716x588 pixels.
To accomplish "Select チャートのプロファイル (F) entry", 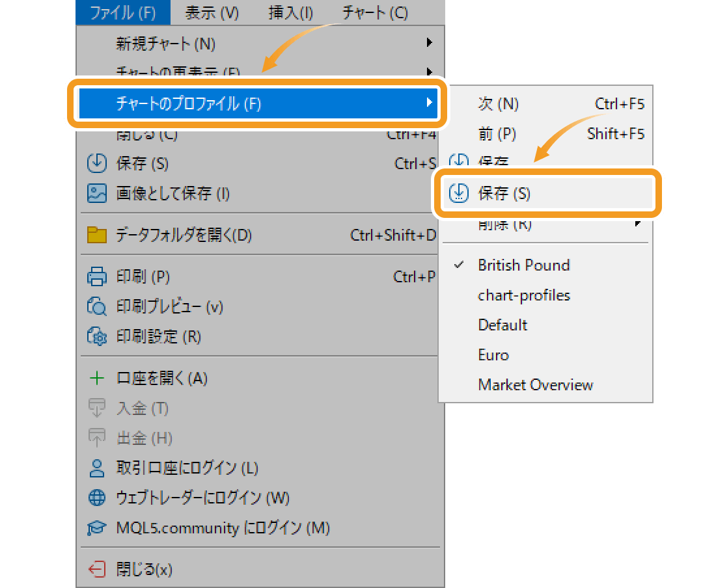I will click(x=258, y=103).
